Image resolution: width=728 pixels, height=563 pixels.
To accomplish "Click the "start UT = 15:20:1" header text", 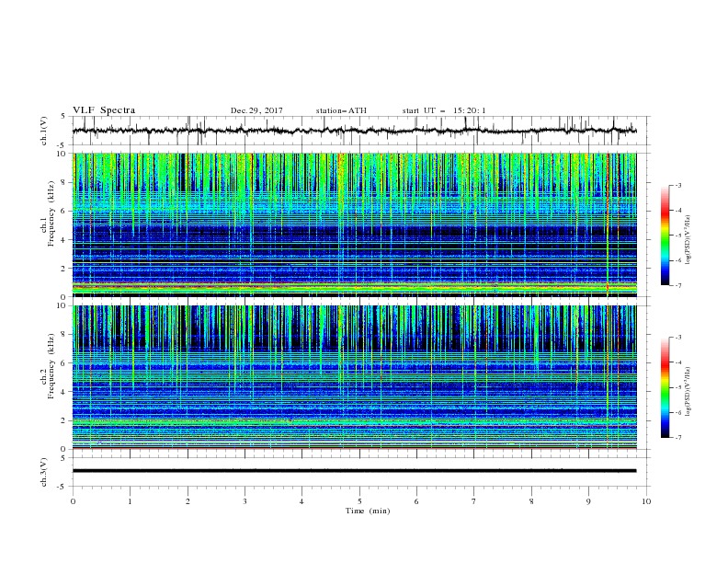I will coord(444,110).
